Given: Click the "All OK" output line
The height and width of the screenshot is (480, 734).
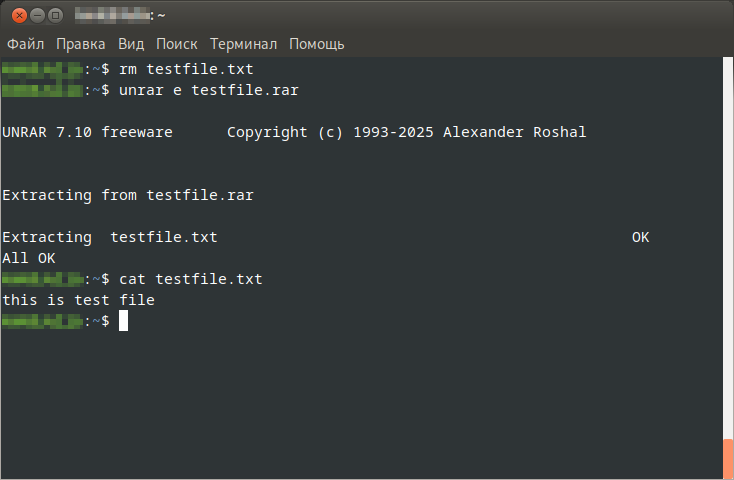Looking at the screenshot, I should (x=29, y=258).
